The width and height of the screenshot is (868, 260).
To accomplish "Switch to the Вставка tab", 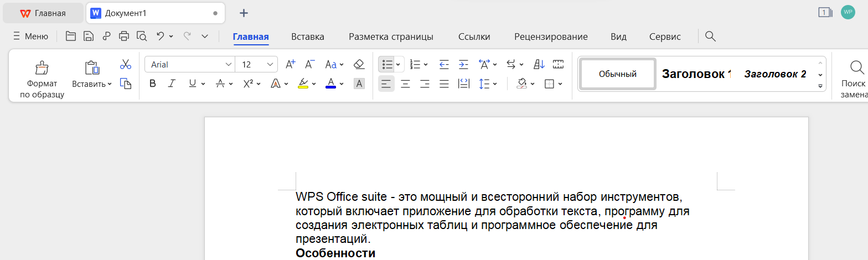I will point(308,37).
